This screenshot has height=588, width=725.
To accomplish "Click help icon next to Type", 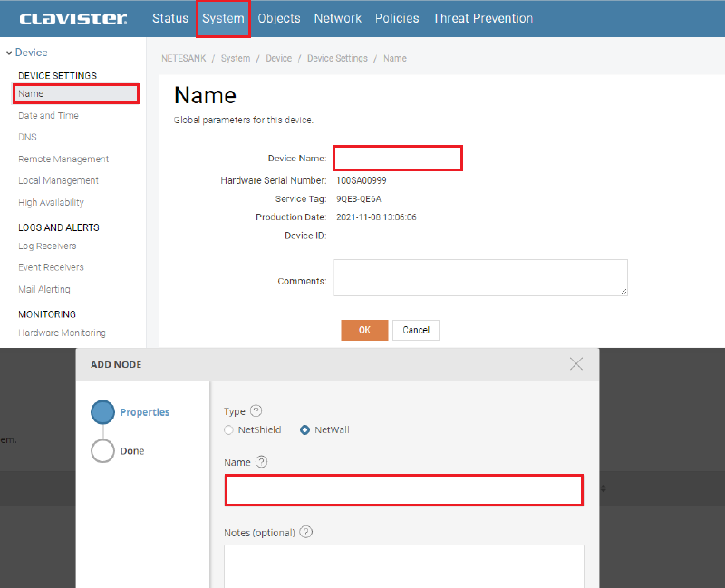I will point(256,410).
